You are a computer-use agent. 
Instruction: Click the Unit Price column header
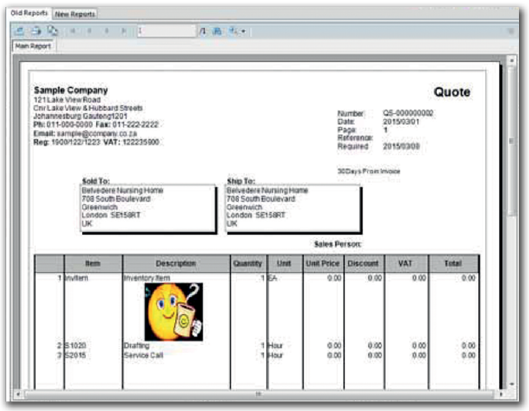point(323,264)
